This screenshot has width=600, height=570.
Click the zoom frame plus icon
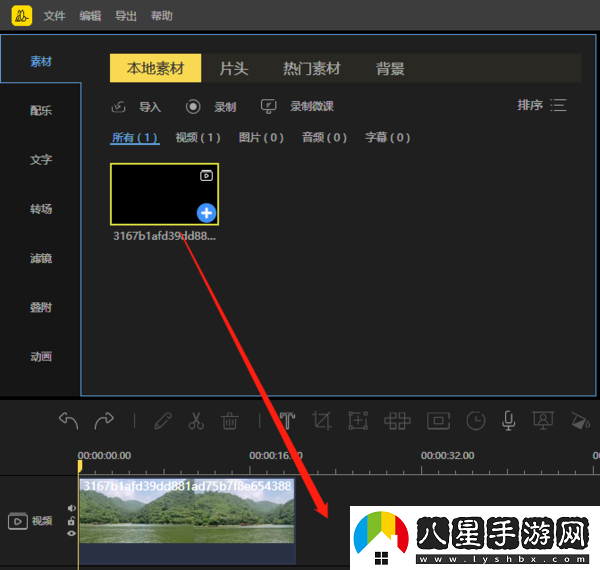(358, 421)
